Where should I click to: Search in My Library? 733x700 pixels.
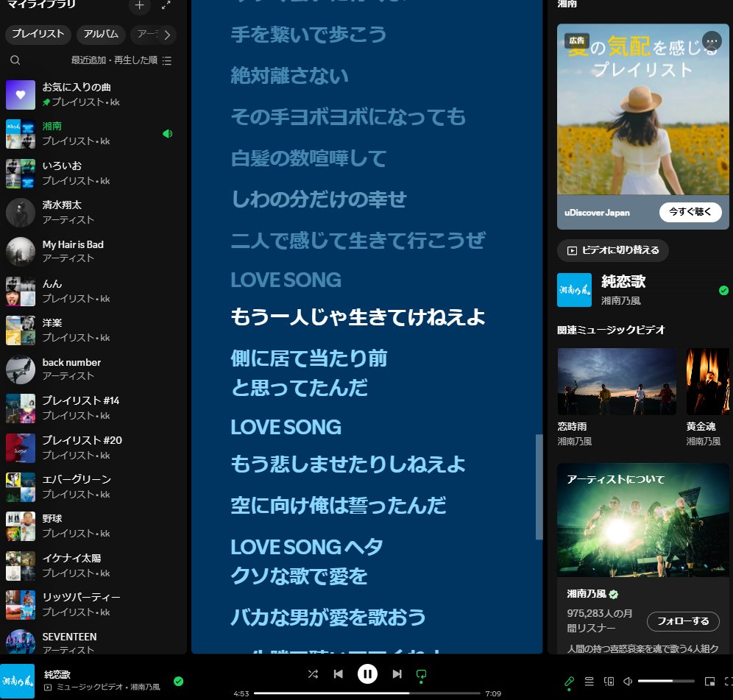coord(15,60)
